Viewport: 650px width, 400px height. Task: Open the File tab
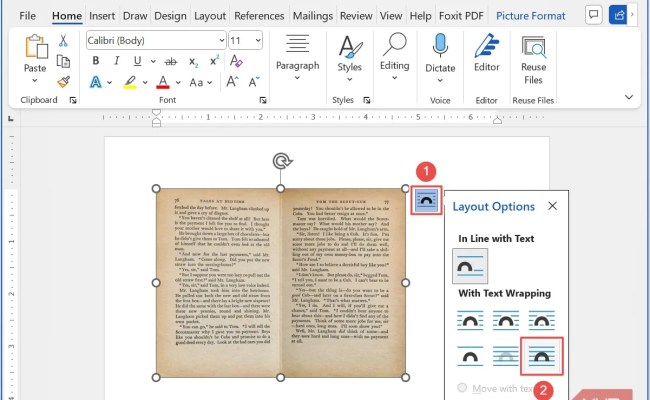click(27, 16)
